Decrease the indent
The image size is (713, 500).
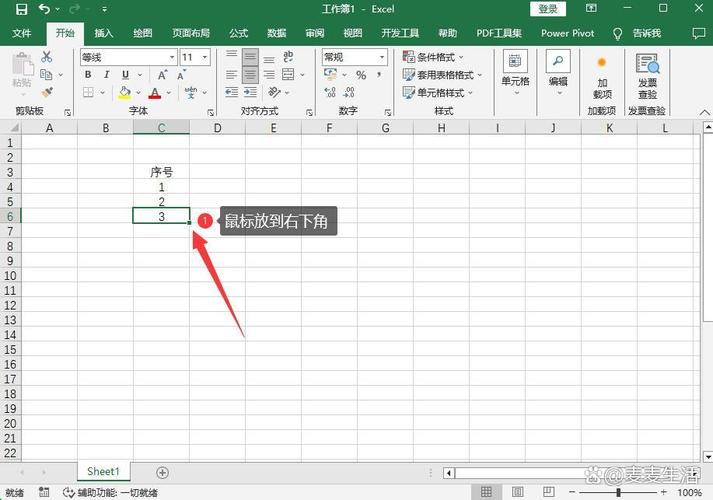(x=231, y=93)
